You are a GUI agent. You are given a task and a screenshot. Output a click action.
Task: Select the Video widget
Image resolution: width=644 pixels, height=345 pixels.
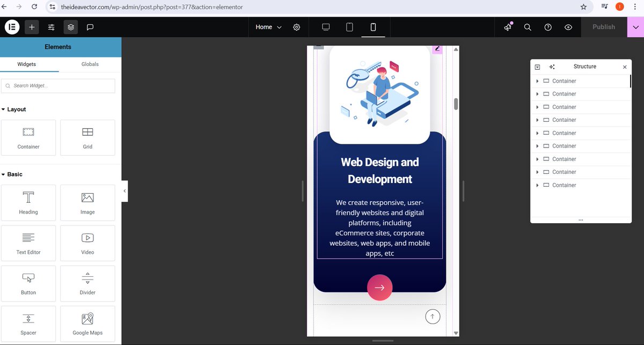coord(87,243)
